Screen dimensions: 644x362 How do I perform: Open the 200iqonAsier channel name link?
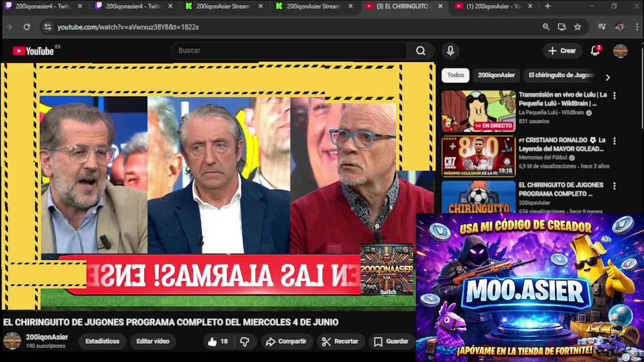tap(47, 337)
